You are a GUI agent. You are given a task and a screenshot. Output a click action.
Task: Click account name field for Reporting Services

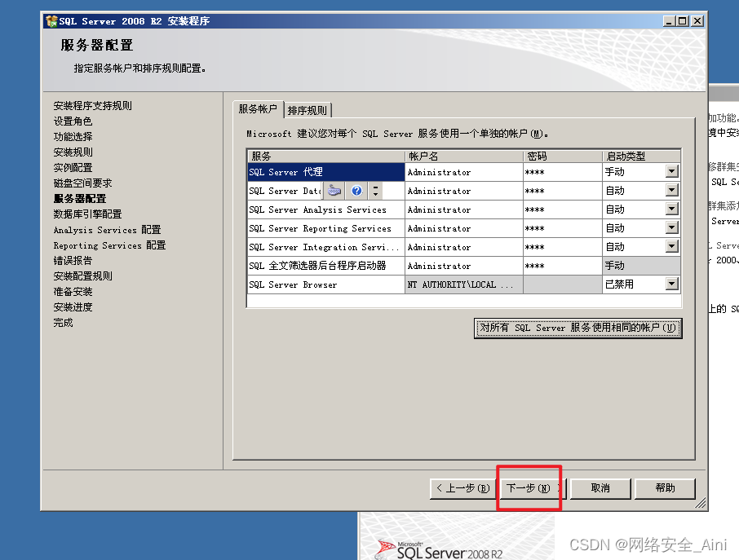(464, 228)
